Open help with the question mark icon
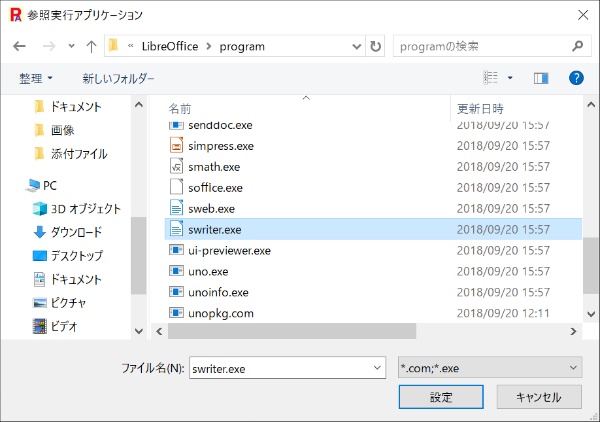Viewport: 600px width, 422px height. point(576,78)
